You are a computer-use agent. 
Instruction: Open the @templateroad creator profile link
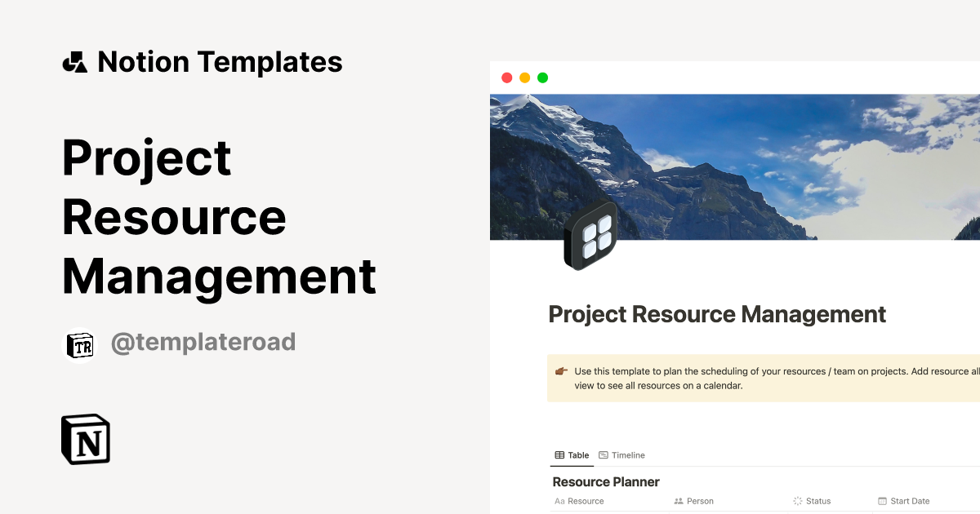(x=203, y=343)
